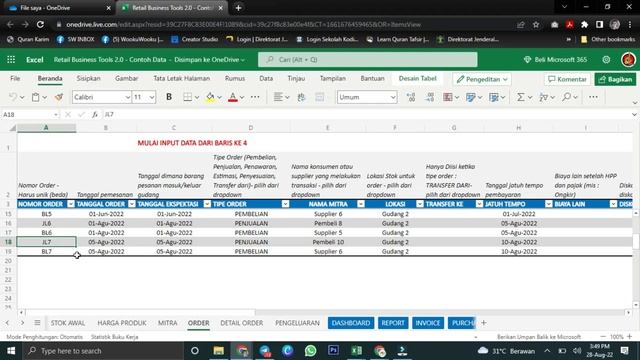Open more ribbon commands ellipsis
Screen dimensions: 640x360
593,97
